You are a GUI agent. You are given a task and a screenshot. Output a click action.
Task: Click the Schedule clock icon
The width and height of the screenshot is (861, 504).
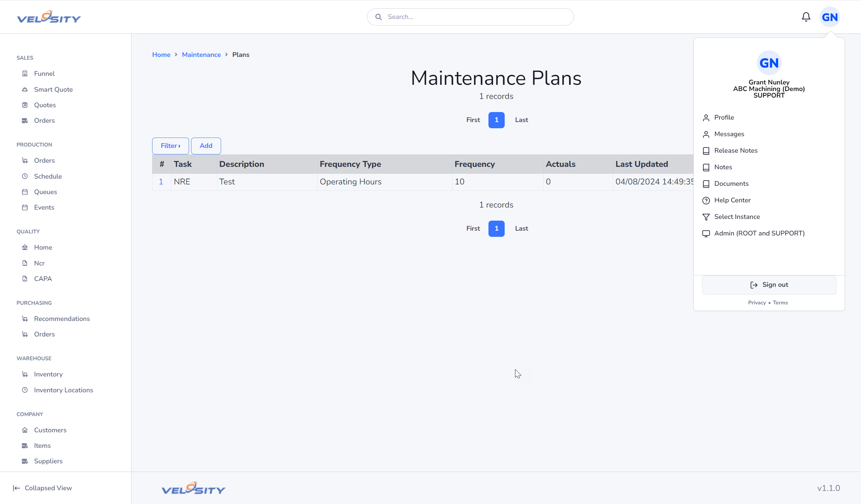[x=25, y=176]
